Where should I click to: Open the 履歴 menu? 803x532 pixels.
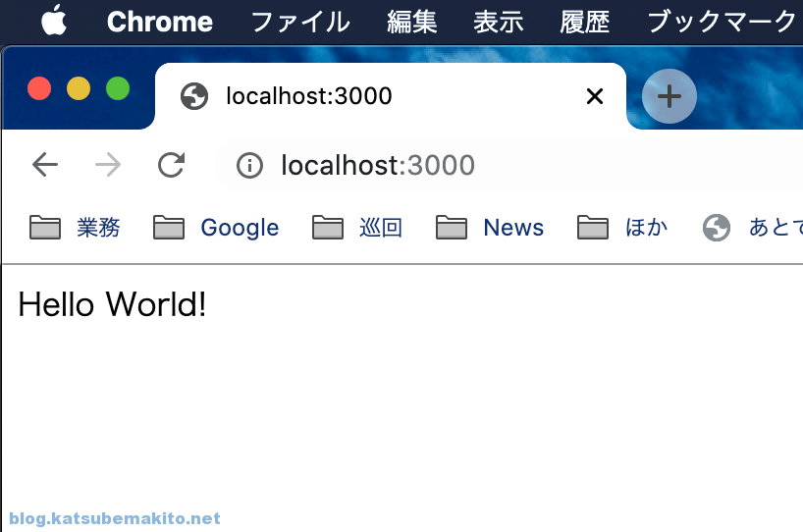584,22
